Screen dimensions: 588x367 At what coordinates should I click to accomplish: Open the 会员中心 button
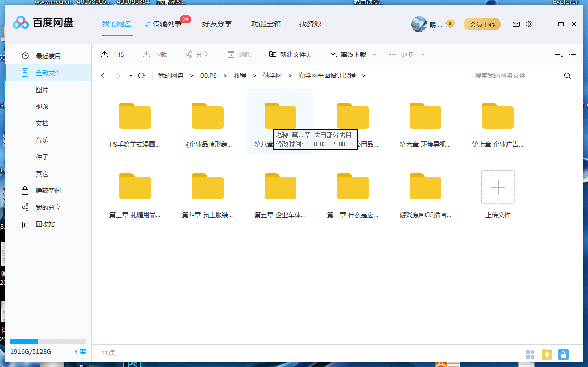[x=482, y=24]
